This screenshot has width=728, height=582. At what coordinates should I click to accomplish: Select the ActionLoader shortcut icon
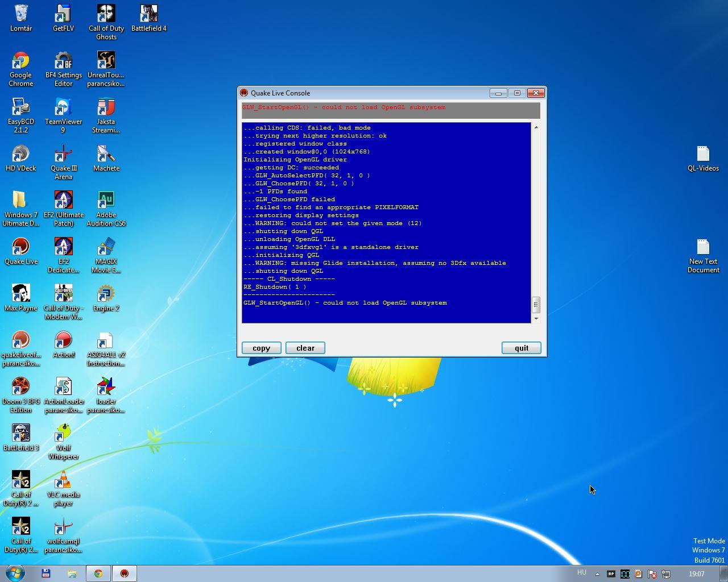click(x=63, y=396)
